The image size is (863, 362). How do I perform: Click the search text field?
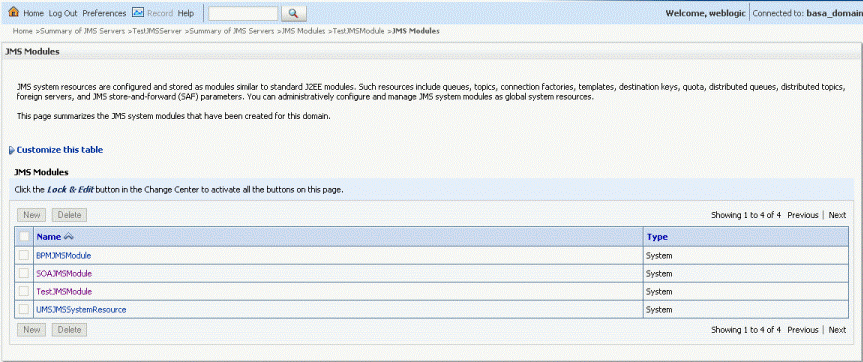pos(243,13)
